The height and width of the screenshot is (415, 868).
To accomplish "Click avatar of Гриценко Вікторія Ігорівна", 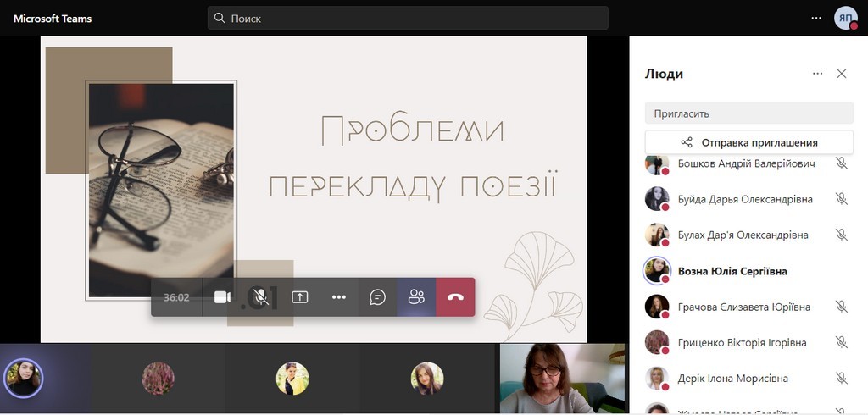I will pos(657,342).
